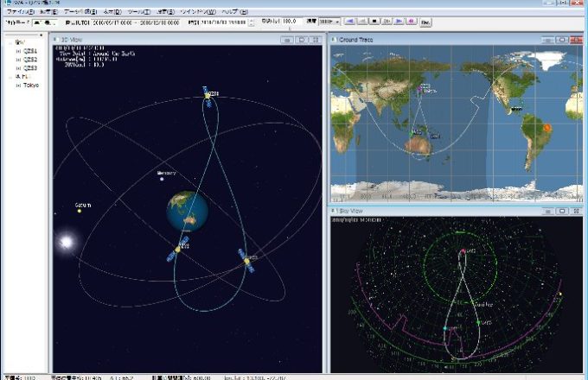The width and height of the screenshot is (588, 380).
Task: Click the reverse play button in toolbar
Action: pos(351,21)
